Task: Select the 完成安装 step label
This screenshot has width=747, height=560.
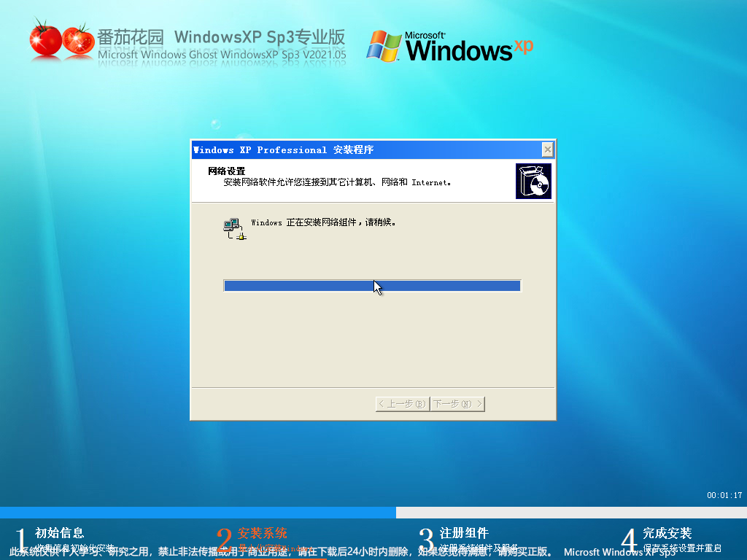Action: click(667, 533)
